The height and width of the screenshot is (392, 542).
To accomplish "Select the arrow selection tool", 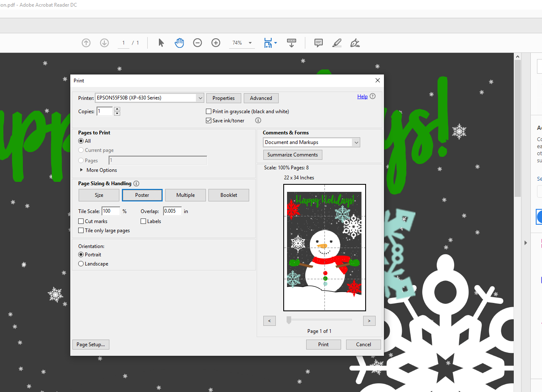I will 161,43.
